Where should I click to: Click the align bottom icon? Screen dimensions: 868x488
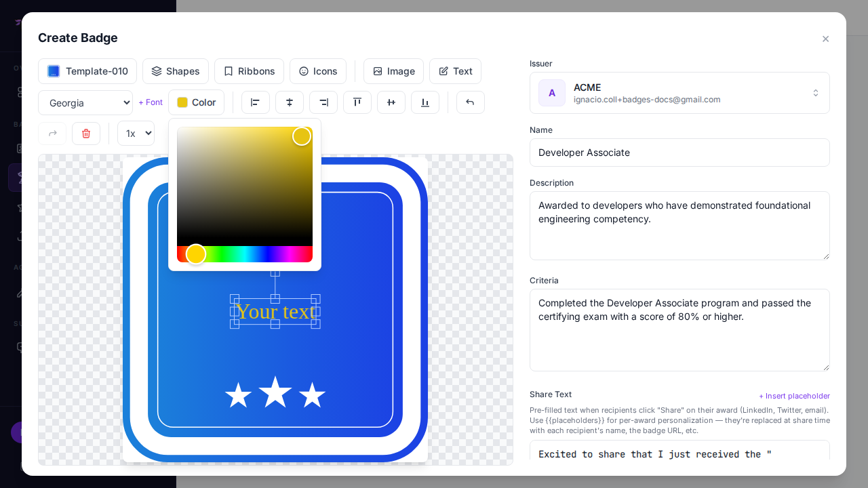[x=425, y=102]
